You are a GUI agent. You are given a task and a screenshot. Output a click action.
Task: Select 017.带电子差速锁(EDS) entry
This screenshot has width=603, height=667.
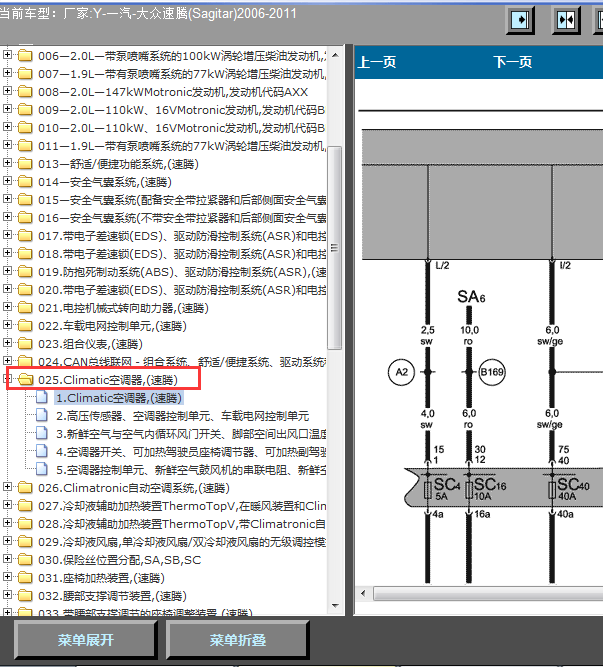(x=182, y=236)
